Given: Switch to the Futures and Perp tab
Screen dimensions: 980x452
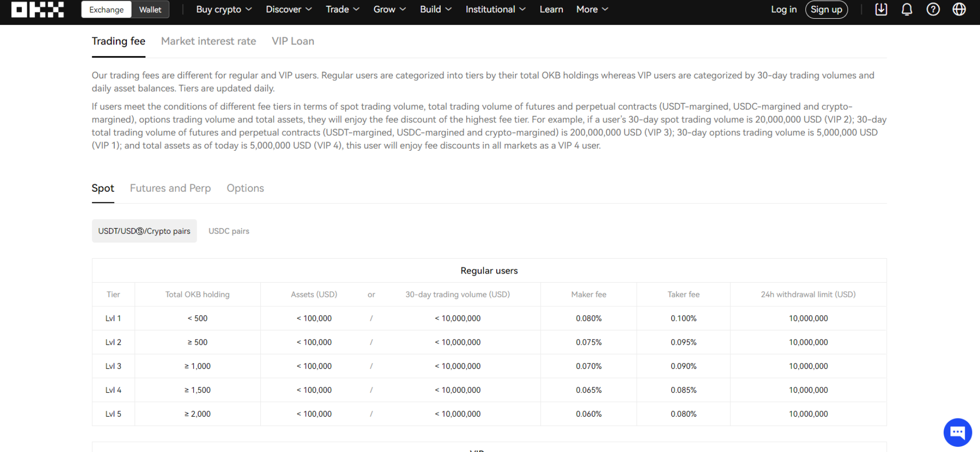Looking at the screenshot, I should pyautogui.click(x=170, y=188).
